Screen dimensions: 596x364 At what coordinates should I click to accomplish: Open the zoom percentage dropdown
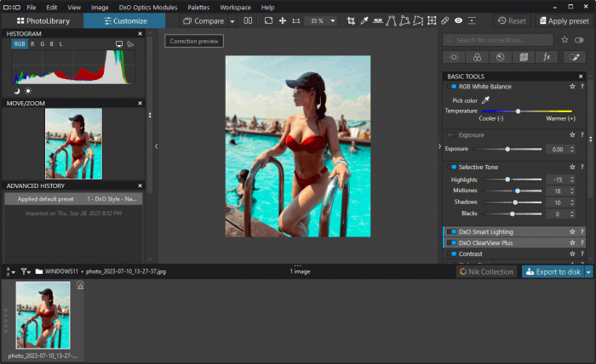point(332,20)
